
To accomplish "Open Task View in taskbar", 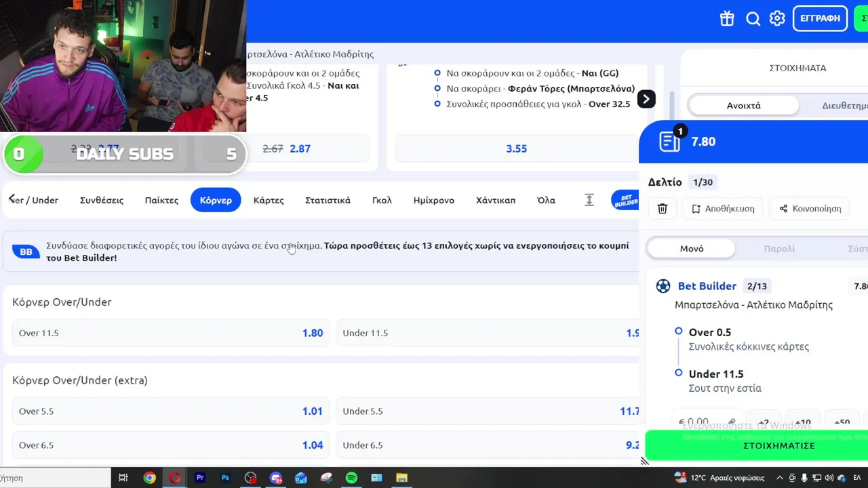I will 123,478.
